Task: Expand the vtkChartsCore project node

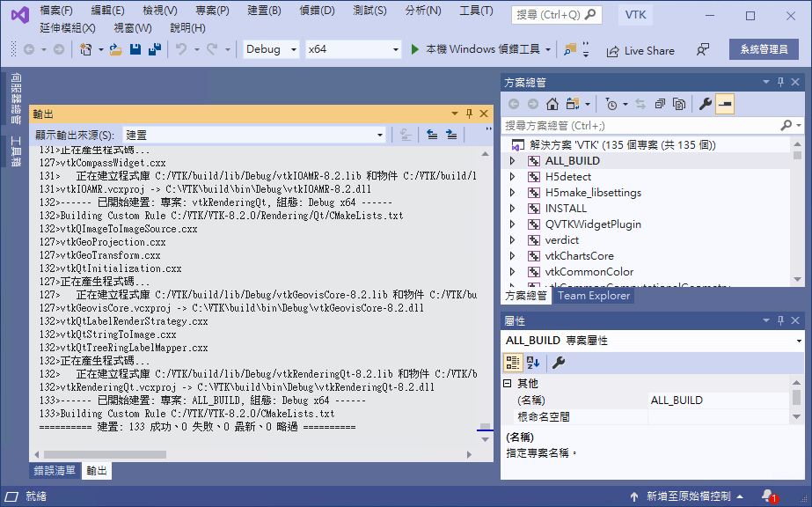Action: point(512,256)
